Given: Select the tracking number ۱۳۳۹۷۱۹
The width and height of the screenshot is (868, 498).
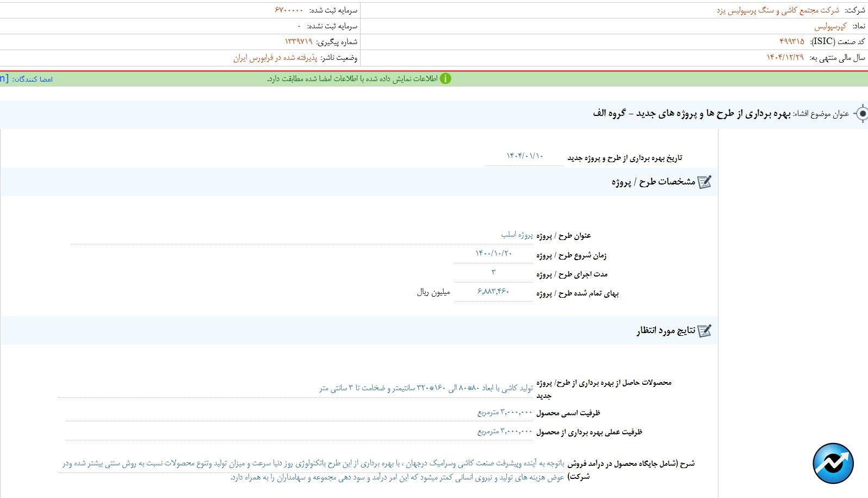Looking at the screenshot, I should [x=299, y=41].
